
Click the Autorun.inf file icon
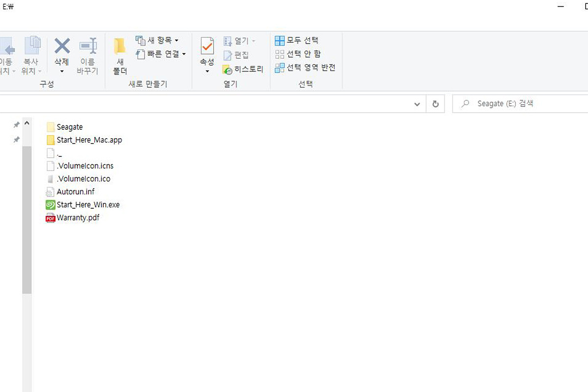[x=50, y=192]
